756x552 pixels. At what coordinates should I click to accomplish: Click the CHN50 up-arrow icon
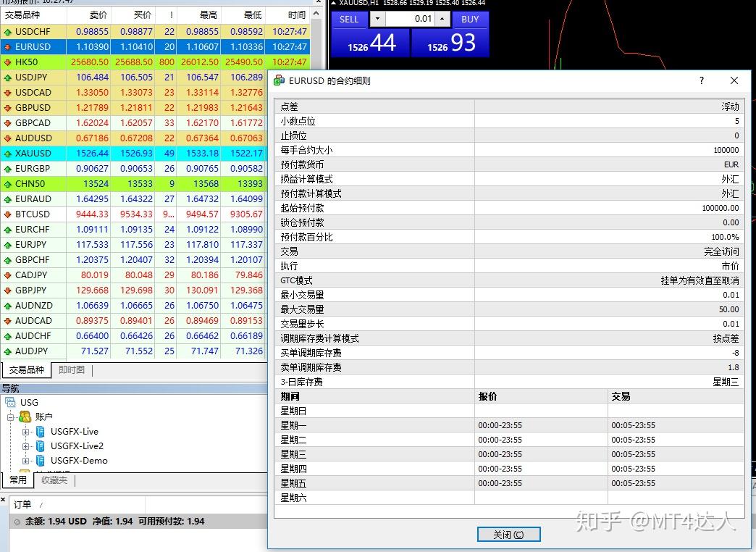[x=7, y=184]
